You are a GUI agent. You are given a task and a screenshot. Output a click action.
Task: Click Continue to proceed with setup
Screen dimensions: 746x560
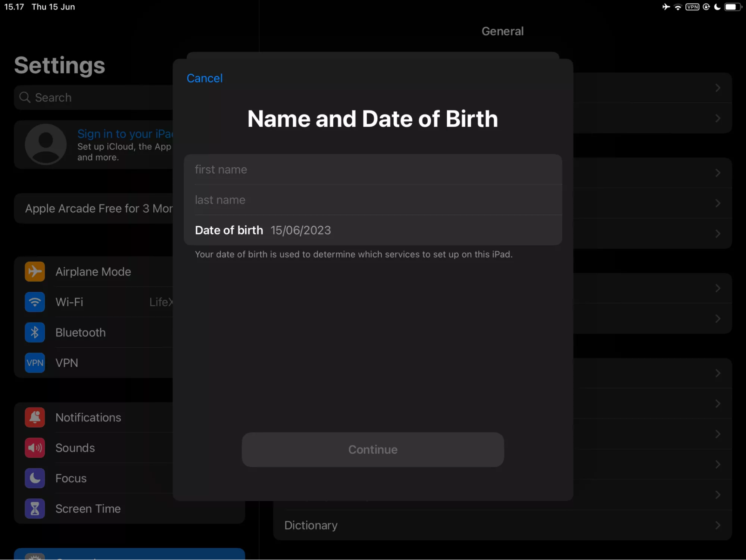pyautogui.click(x=372, y=449)
